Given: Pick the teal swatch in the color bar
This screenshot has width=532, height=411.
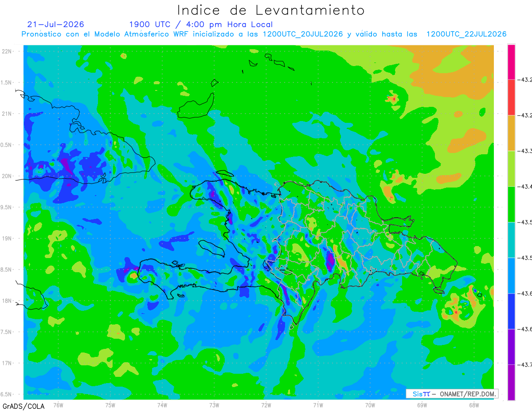Looking at the screenshot, I should pyautogui.click(x=511, y=240).
